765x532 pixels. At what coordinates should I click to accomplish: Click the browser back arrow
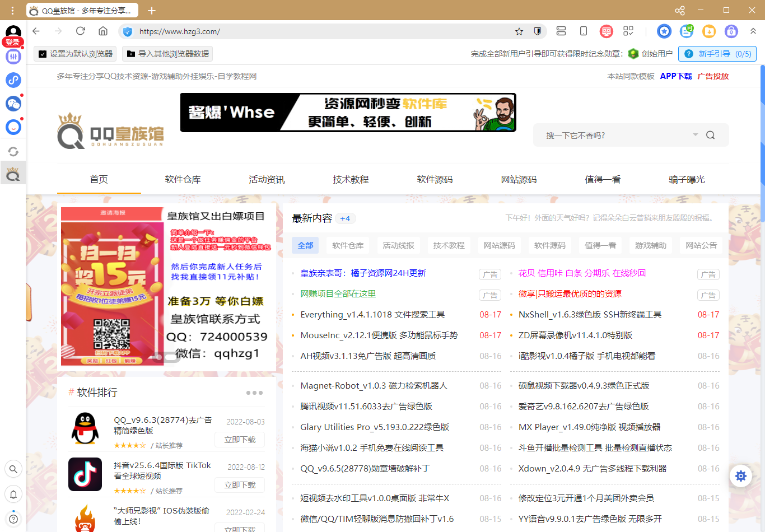pyautogui.click(x=36, y=31)
